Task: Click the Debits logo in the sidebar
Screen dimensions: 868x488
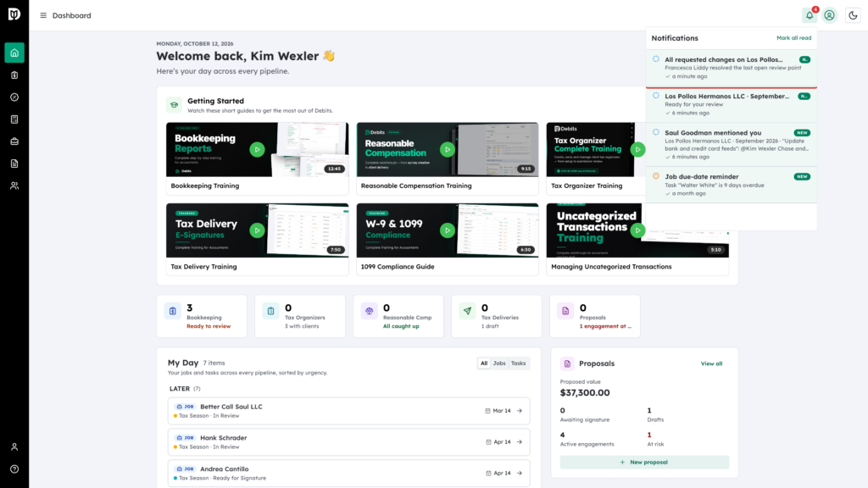Action: [14, 14]
